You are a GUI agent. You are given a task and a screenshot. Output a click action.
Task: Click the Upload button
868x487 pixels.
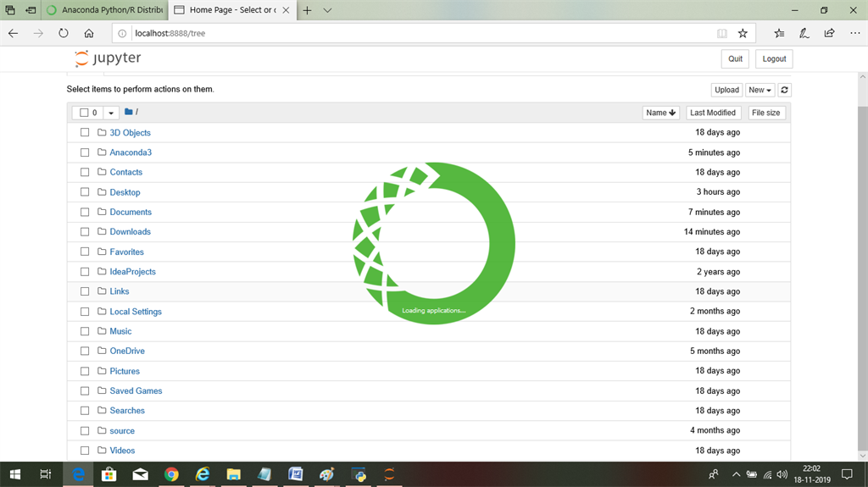point(726,90)
